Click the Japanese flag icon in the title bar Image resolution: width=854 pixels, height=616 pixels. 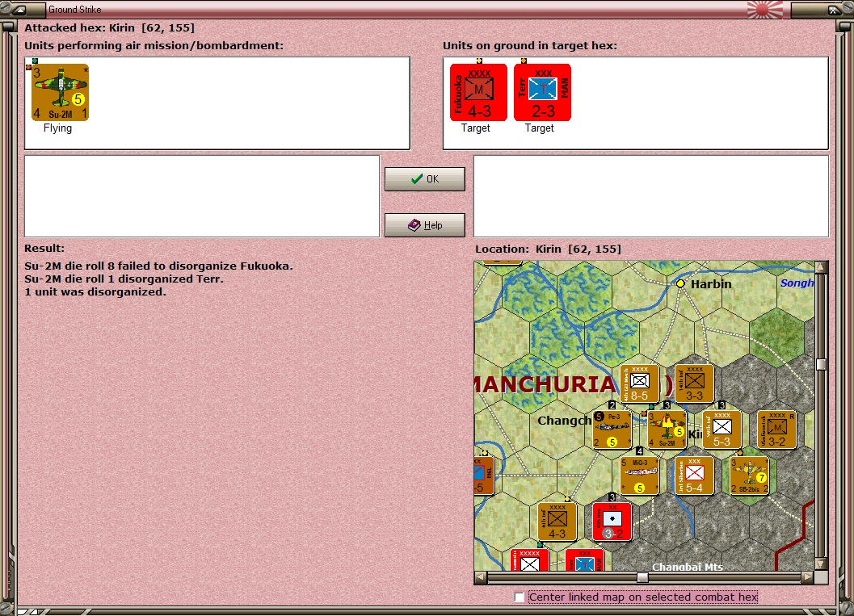tap(764, 9)
